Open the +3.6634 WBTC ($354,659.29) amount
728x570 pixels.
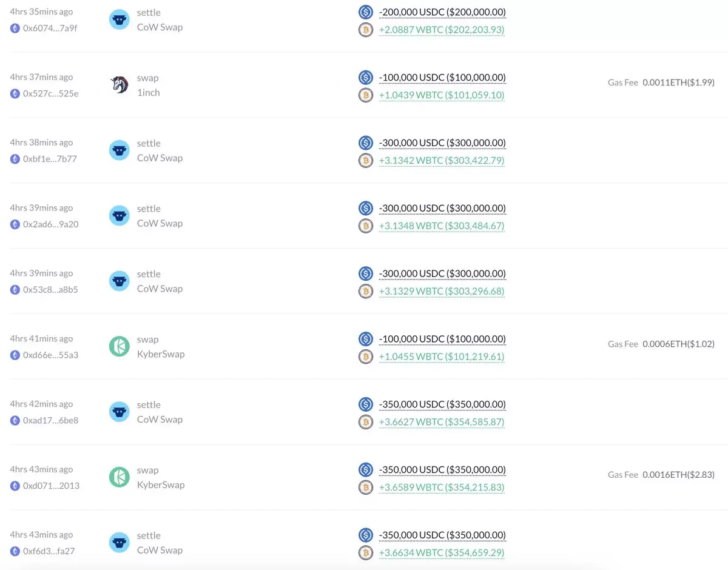point(442,554)
